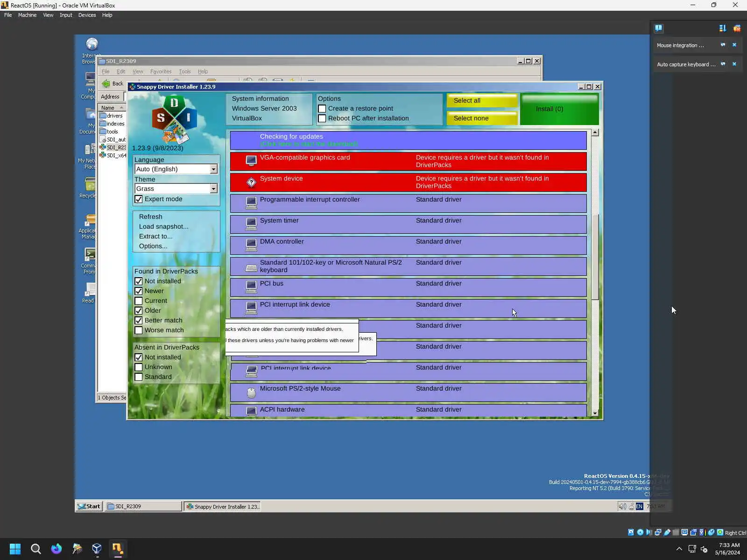
Task: Click the green Install (0) button
Action: 559,109
